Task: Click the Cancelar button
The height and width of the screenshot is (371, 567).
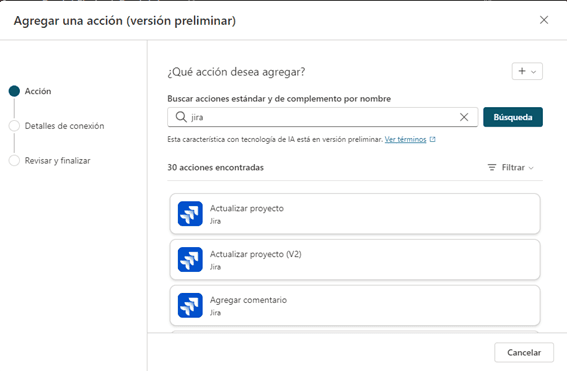Action: (x=524, y=352)
